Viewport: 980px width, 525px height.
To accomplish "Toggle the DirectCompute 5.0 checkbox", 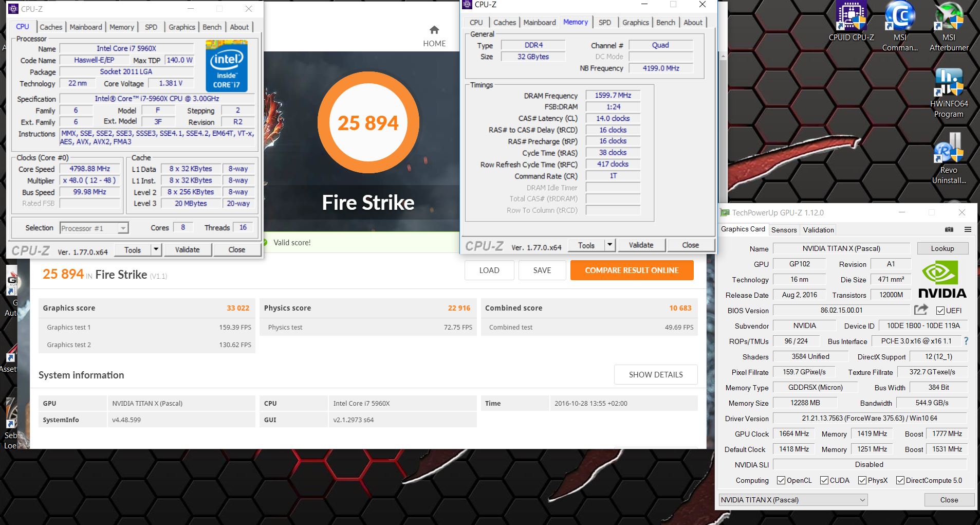I will (x=900, y=480).
